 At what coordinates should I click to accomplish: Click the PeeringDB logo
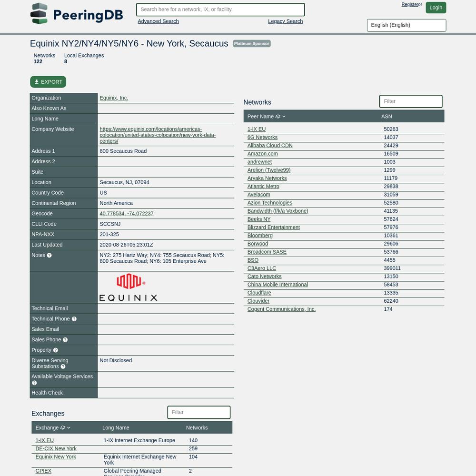(77, 14)
